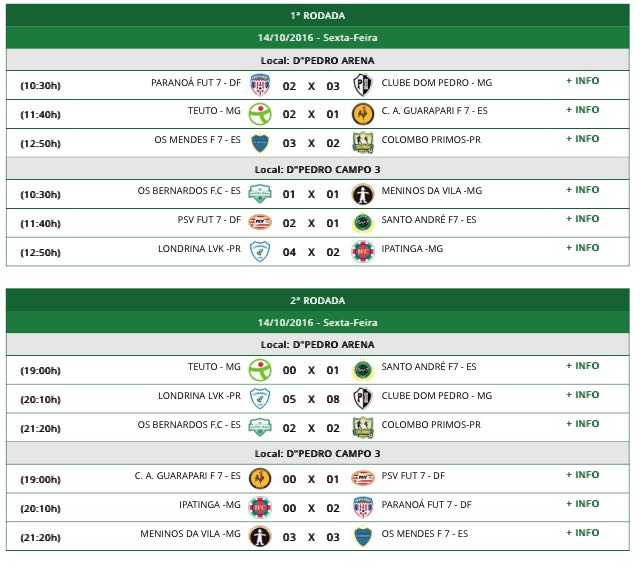Viewport: 640px width, 573px height.
Task: Click Ipatinga crest in Londrina 04 x 02 match
Action: click(362, 251)
